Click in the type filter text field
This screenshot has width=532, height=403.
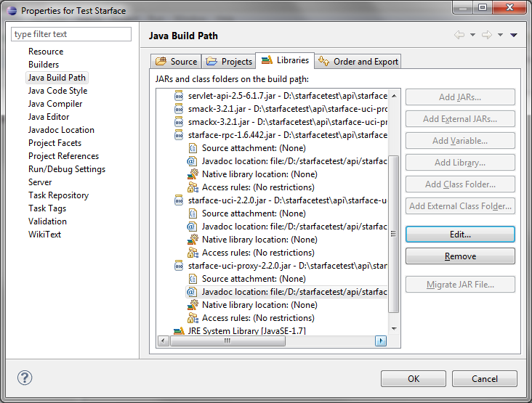[x=71, y=34]
